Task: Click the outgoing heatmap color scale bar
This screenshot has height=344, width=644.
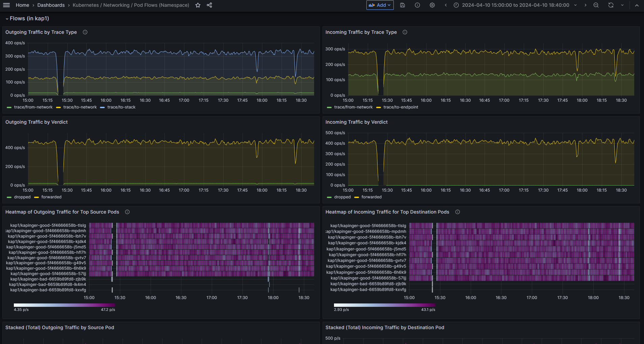Action: (64, 305)
